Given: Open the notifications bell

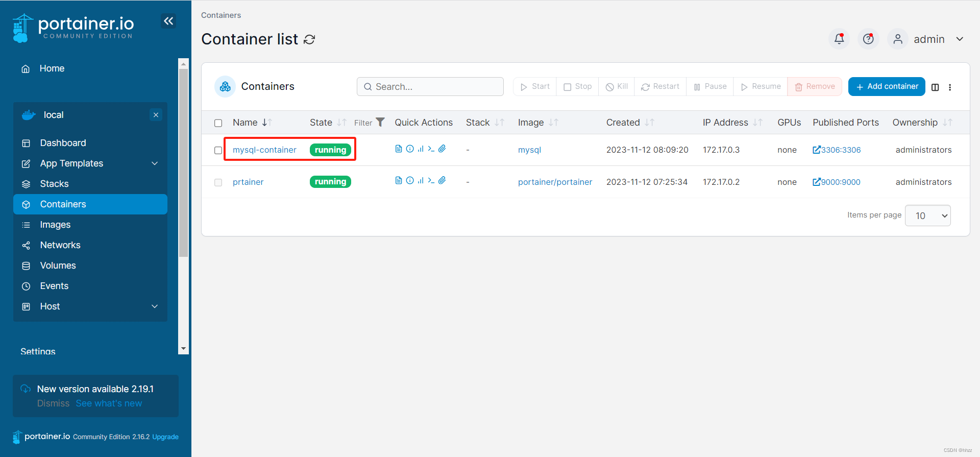Looking at the screenshot, I should (839, 39).
